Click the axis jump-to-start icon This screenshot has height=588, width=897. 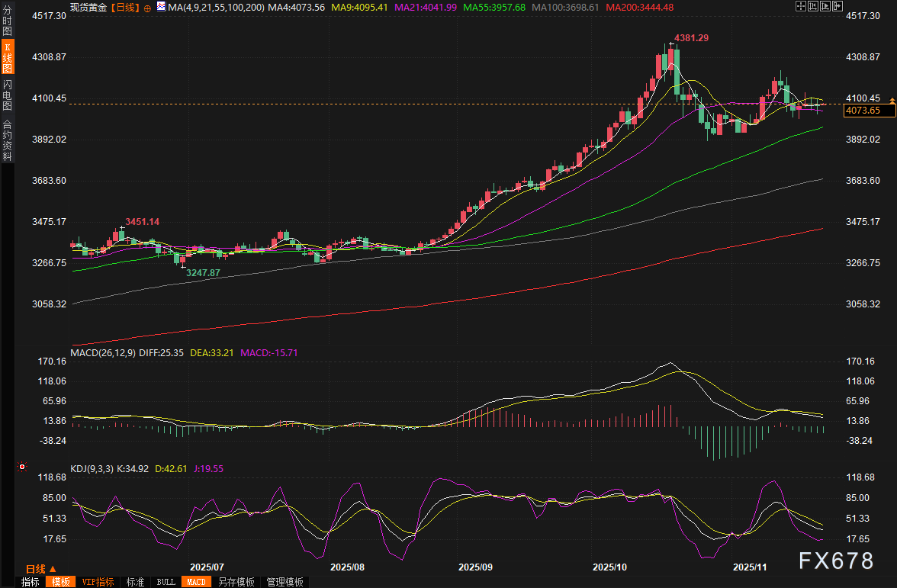click(812, 7)
